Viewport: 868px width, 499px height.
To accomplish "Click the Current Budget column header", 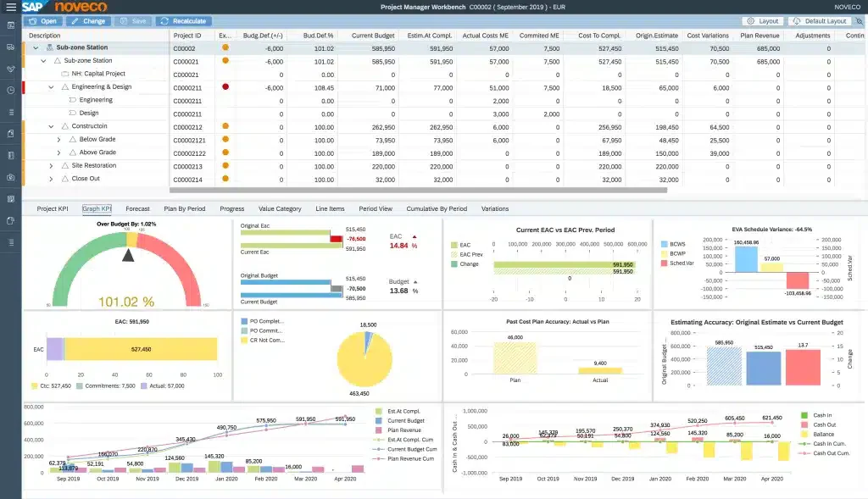I will (x=373, y=36).
